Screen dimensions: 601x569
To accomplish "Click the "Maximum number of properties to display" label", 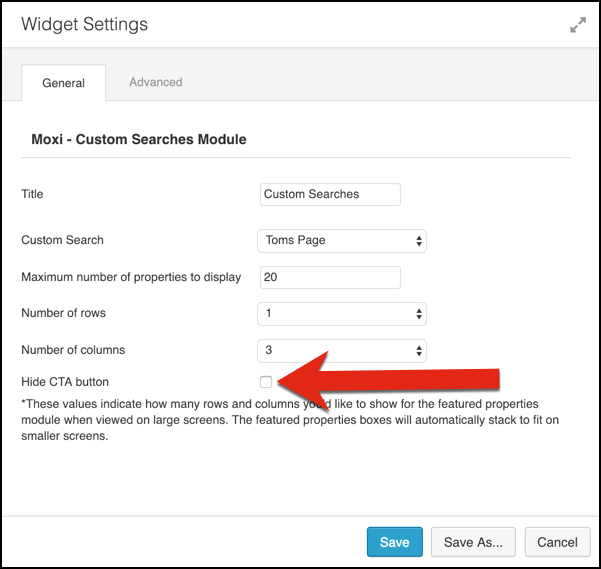I will coord(131,277).
